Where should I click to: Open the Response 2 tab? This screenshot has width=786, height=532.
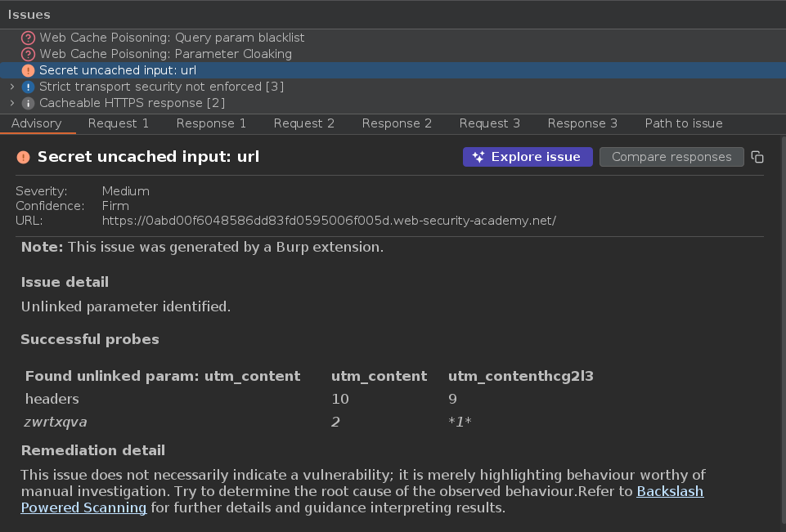pos(397,123)
